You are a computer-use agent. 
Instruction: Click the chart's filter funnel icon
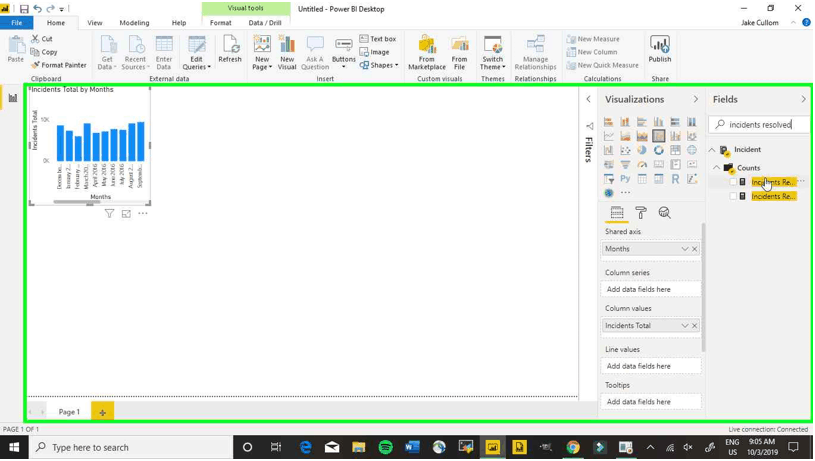[109, 214]
